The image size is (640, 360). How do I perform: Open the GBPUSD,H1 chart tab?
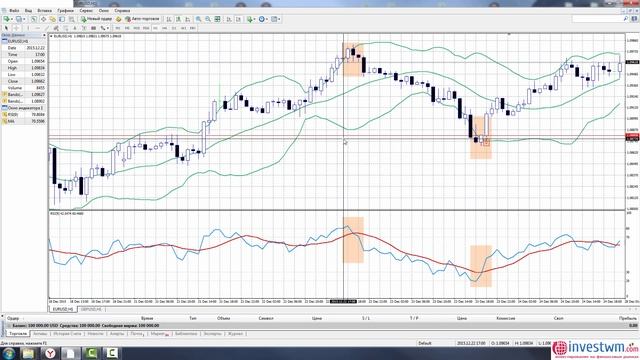click(x=91, y=309)
